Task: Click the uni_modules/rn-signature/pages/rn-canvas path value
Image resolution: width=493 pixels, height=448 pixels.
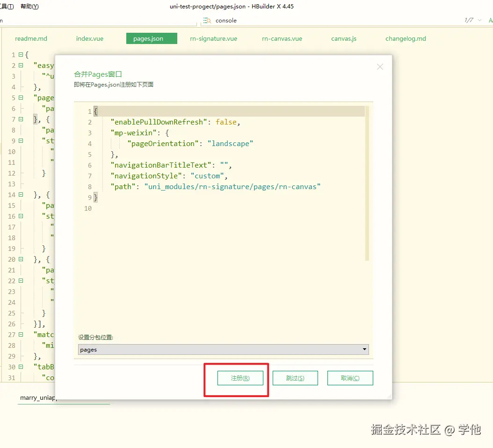Action: (232, 187)
